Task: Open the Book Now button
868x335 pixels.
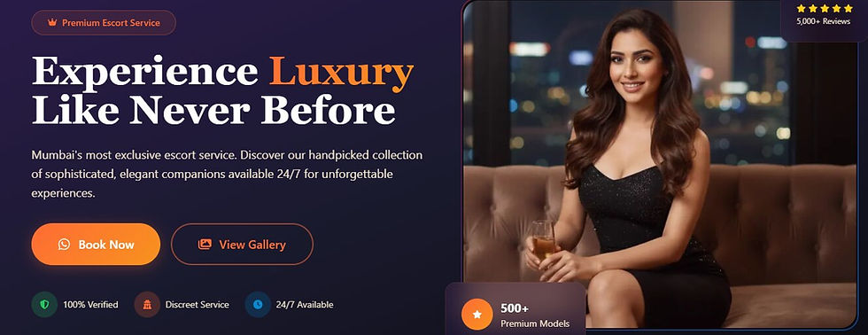Action: pyautogui.click(x=96, y=245)
